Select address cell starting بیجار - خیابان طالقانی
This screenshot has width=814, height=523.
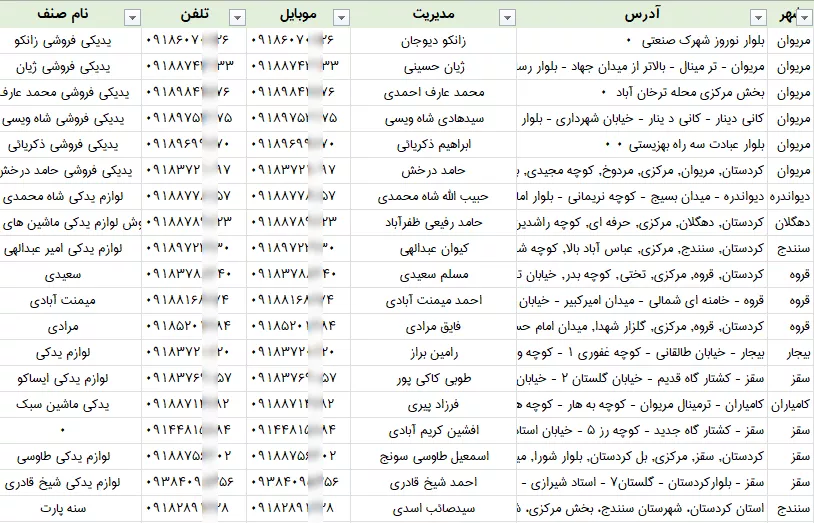coord(642,352)
